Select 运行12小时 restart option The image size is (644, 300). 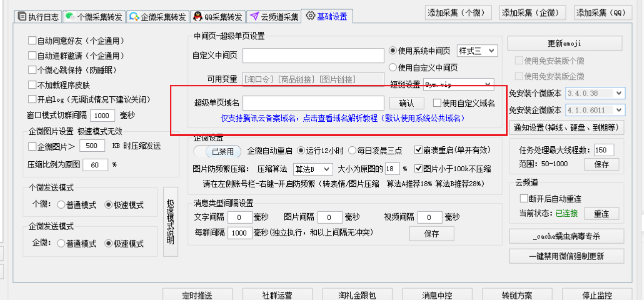click(x=301, y=150)
